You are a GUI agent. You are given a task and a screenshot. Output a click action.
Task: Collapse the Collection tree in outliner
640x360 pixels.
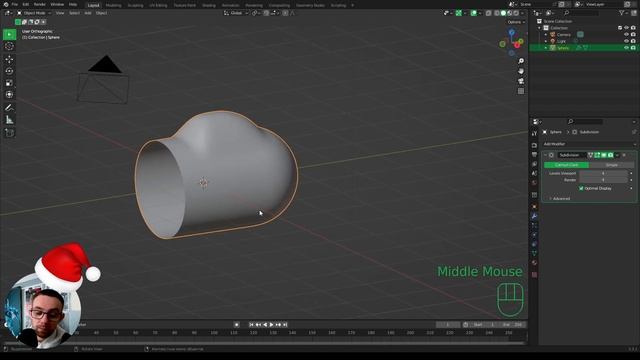point(540,28)
